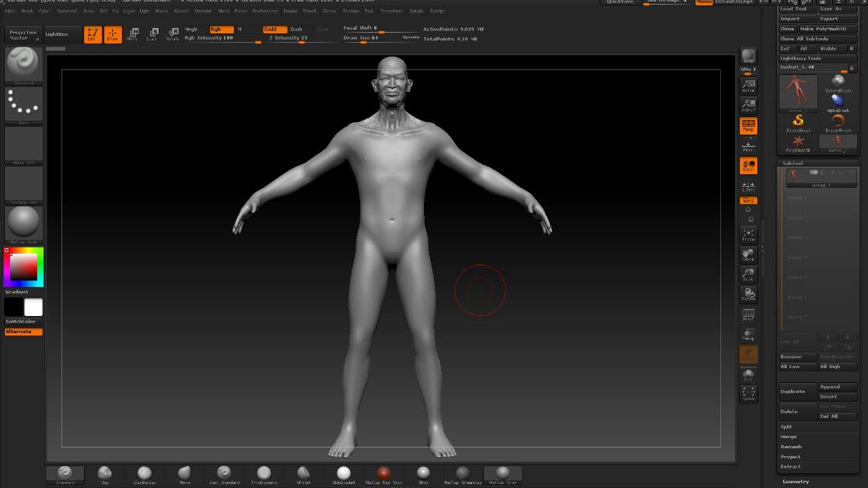
Task: Apply the Blinn material
Action: click(423, 474)
